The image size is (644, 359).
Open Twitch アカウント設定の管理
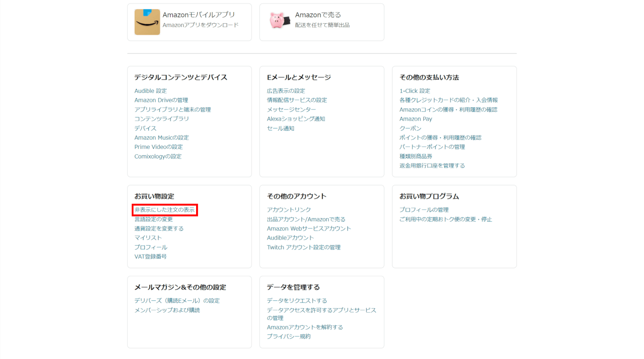(304, 247)
